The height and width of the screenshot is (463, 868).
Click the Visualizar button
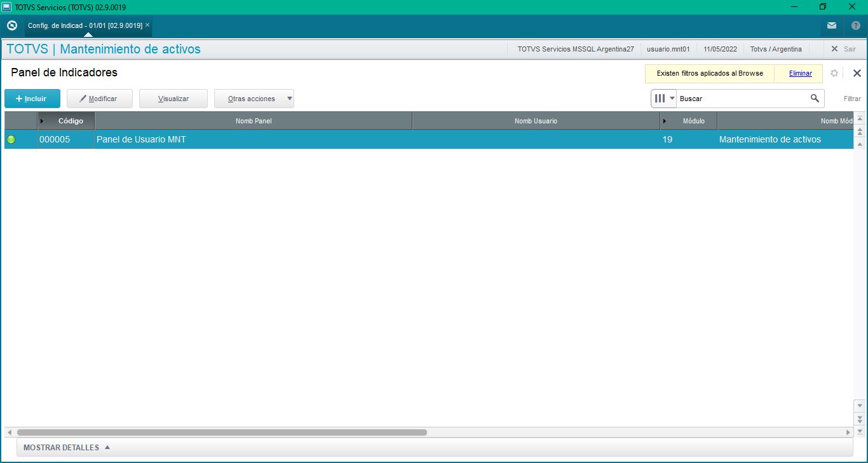tap(173, 99)
